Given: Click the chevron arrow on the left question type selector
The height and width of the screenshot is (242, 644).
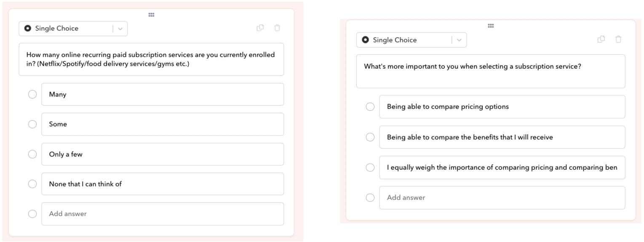Looking at the screenshot, I should coord(120,29).
